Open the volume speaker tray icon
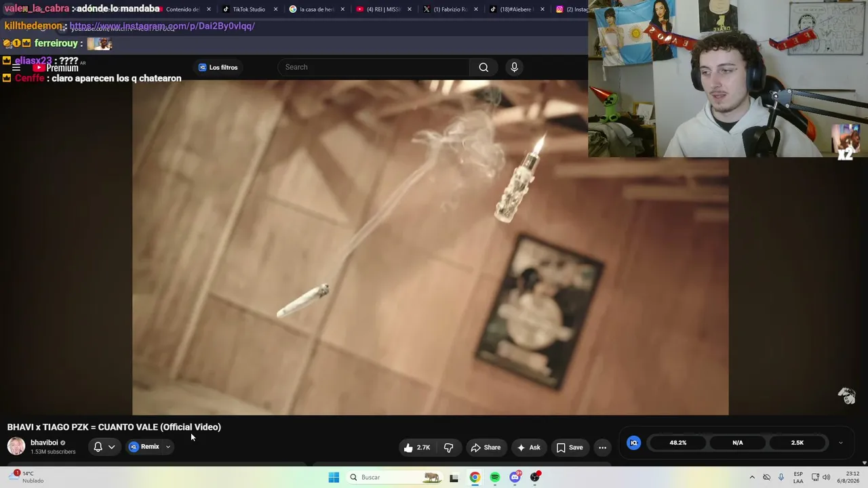868x488 pixels. pyautogui.click(x=826, y=477)
